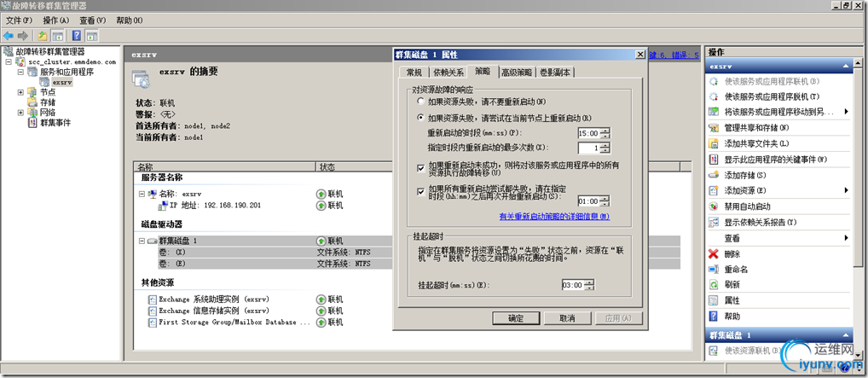Open link 有关重新启动策略的详细信息
Screen dimensions: 868x378
pos(554,216)
